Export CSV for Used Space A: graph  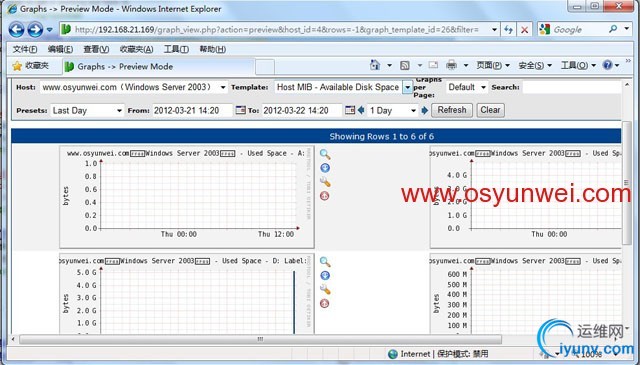click(x=325, y=168)
